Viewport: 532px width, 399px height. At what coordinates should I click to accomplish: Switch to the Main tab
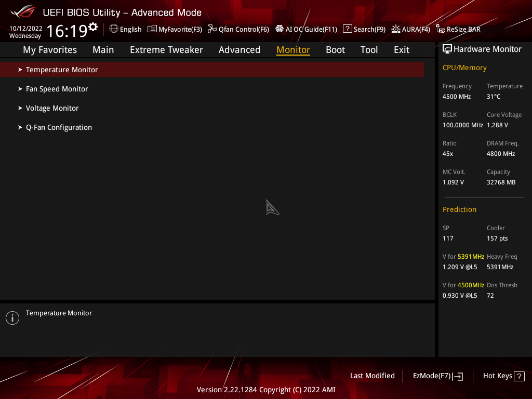tap(103, 50)
